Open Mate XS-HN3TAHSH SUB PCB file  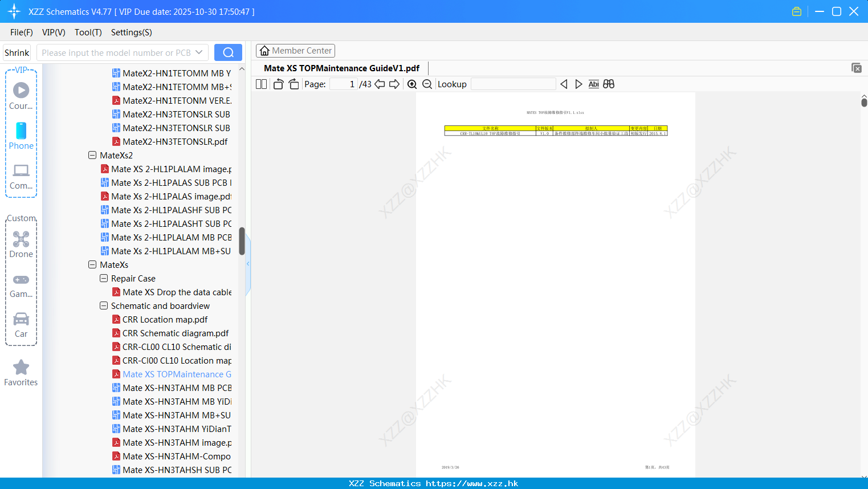pos(172,470)
